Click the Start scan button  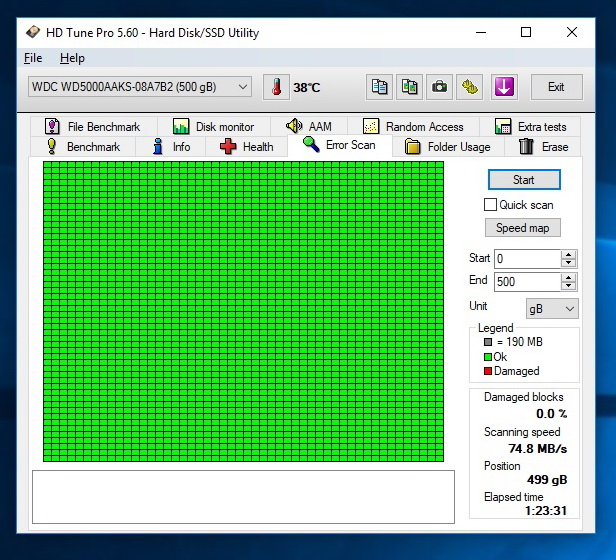[524, 180]
